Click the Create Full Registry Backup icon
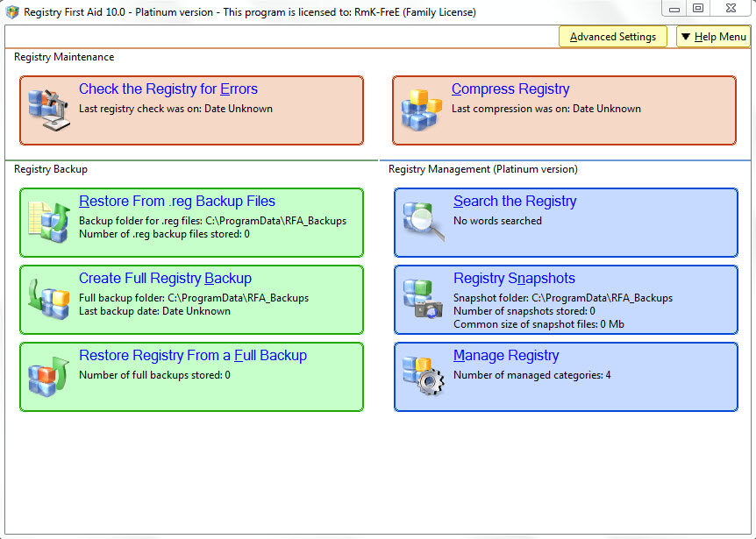Image resolution: width=756 pixels, height=539 pixels. (x=49, y=300)
